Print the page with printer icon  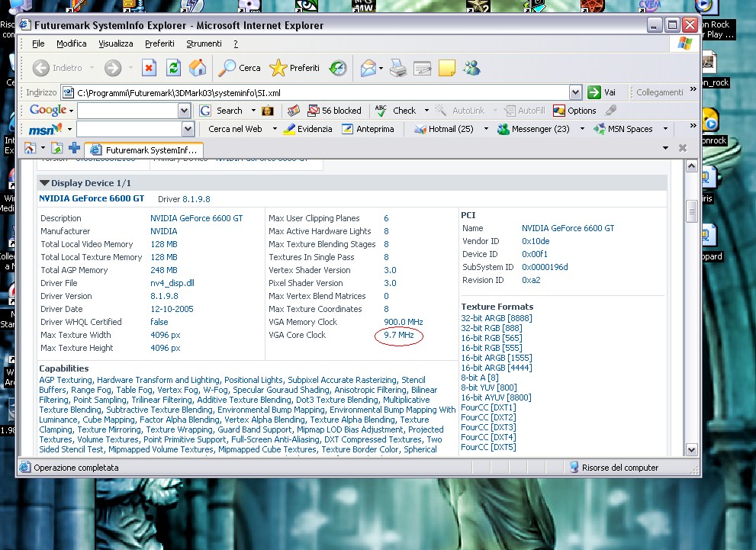coord(398,68)
